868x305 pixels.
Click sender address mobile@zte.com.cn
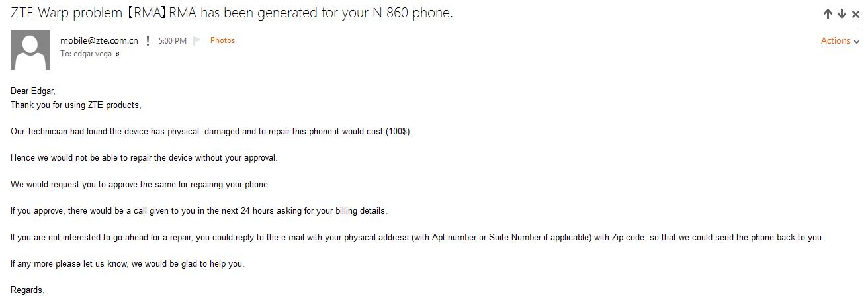click(99, 40)
